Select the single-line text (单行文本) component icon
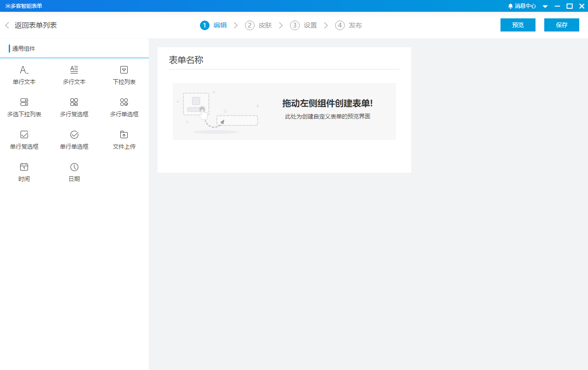The height and width of the screenshot is (370, 588). (x=24, y=70)
